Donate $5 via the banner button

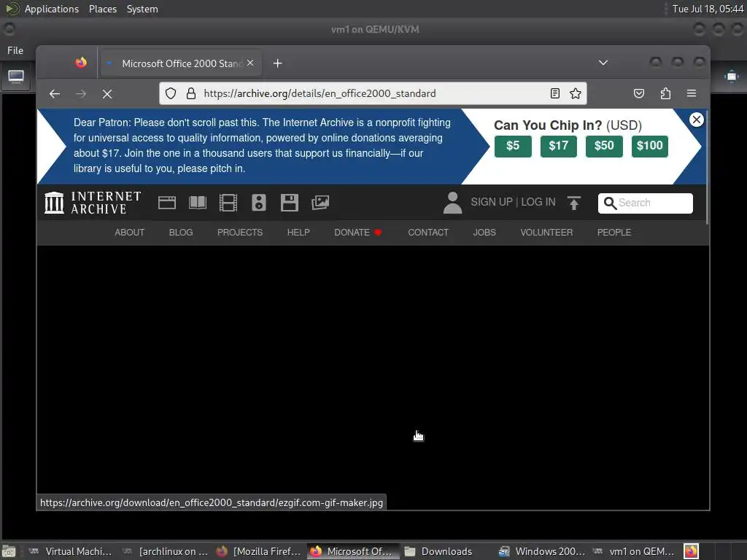[x=513, y=146]
